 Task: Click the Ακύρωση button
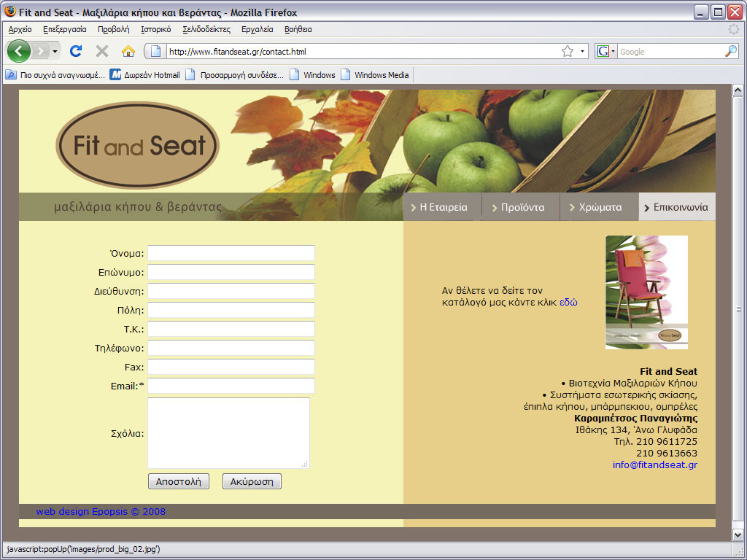coord(252,481)
